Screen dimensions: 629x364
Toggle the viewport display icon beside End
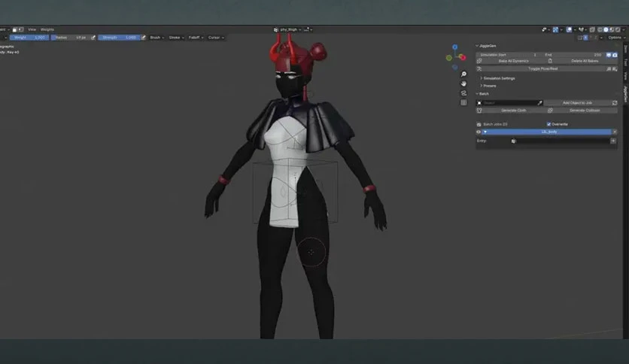[x=609, y=54]
